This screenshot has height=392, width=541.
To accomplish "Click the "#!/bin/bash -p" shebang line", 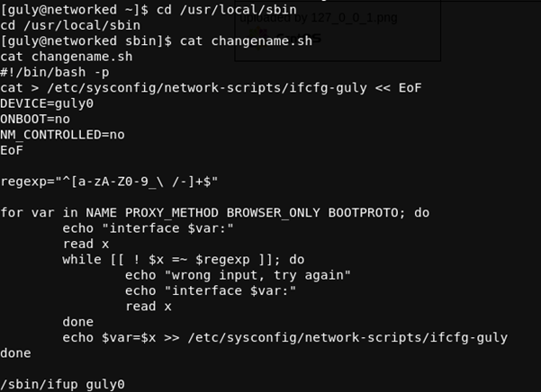I will pyautogui.click(x=54, y=72).
